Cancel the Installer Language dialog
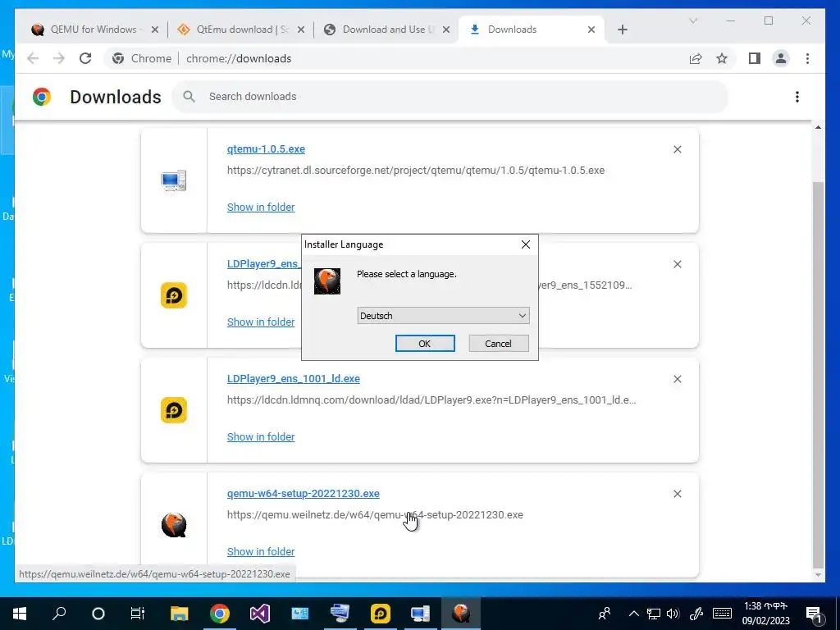The image size is (840, 630). pyautogui.click(x=498, y=344)
